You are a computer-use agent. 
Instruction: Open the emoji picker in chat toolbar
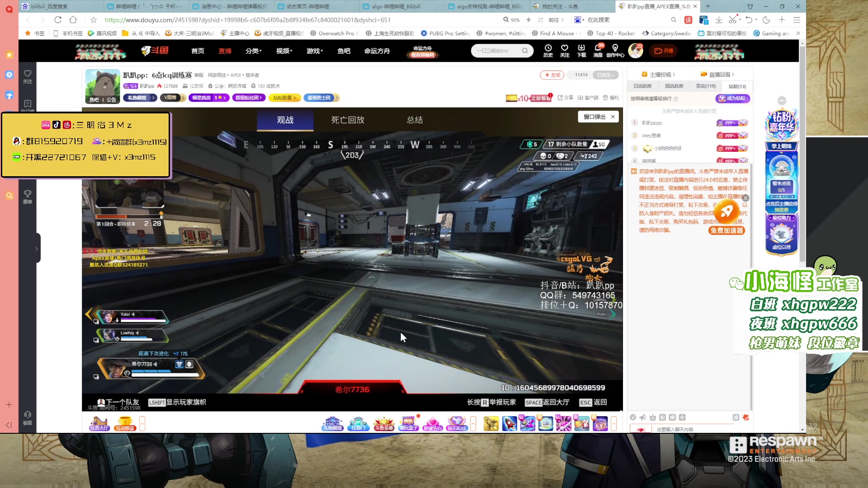633,417
